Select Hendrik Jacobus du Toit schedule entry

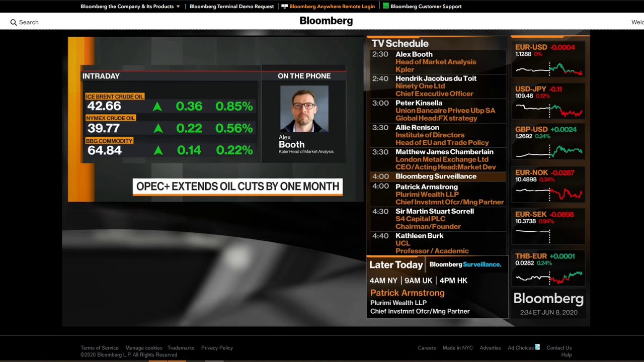(x=438, y=86)
